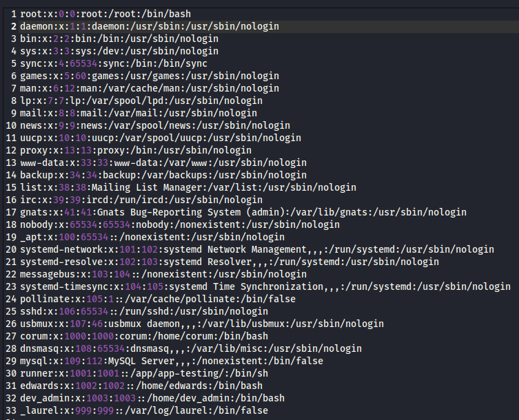The height and width of the screenshot is (420, 519).
Task: Click the _laurel:x:999 line
Action: (144, 410)
